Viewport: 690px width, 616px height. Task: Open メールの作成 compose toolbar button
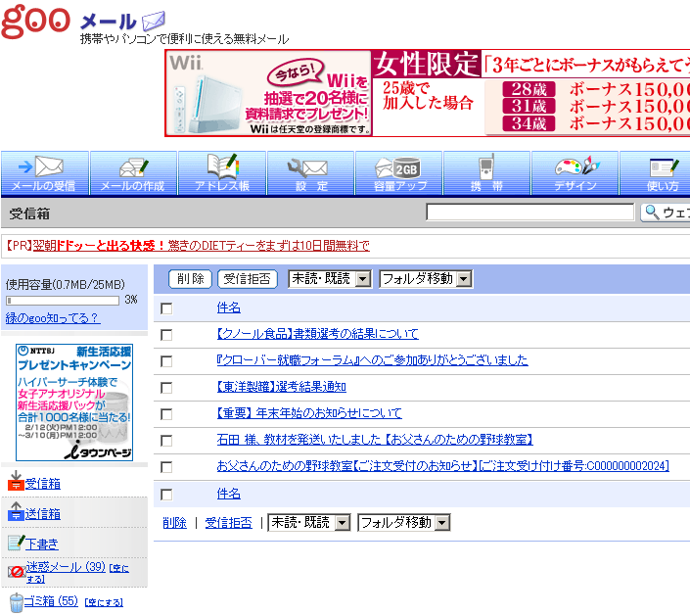click(x=134, y=173)
